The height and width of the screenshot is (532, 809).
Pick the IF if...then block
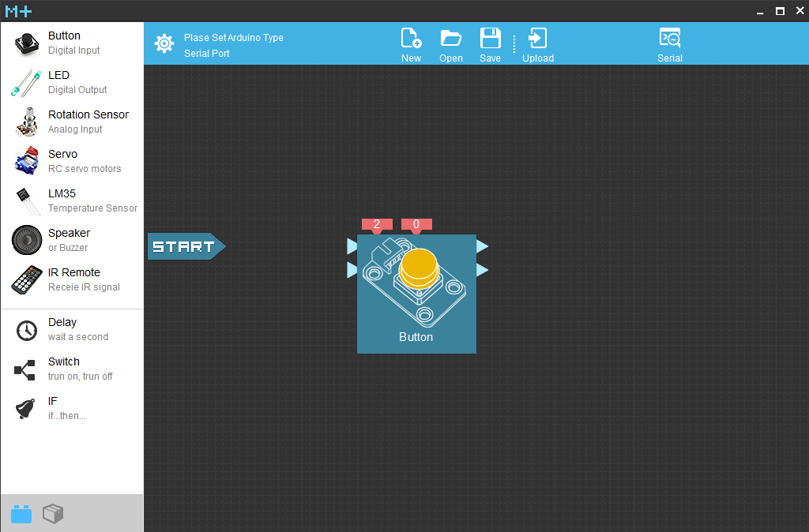coord(72,408)
